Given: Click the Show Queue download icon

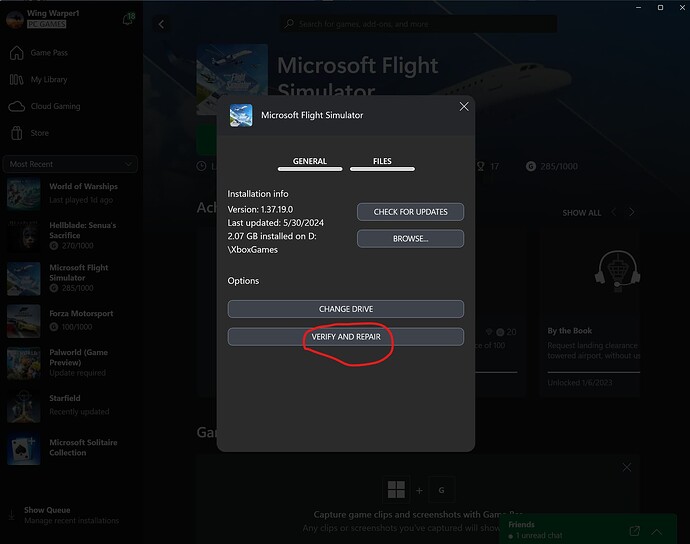Looking at the screenshot, I should coord(12,515).
